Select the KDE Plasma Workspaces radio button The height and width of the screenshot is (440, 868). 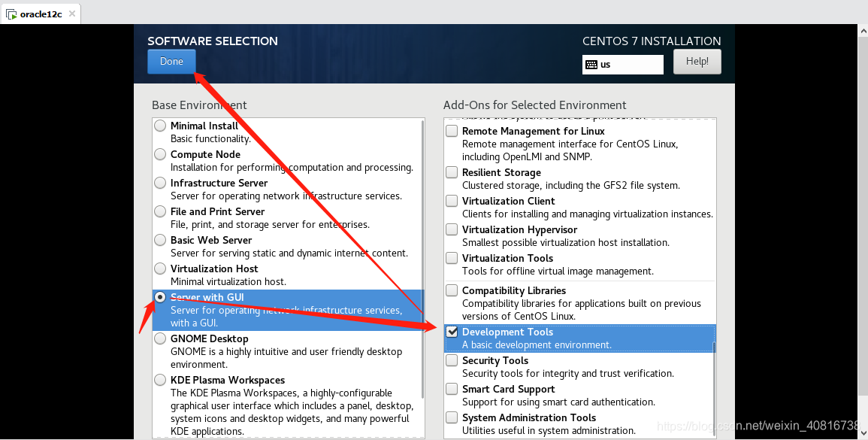pos(160,380)
